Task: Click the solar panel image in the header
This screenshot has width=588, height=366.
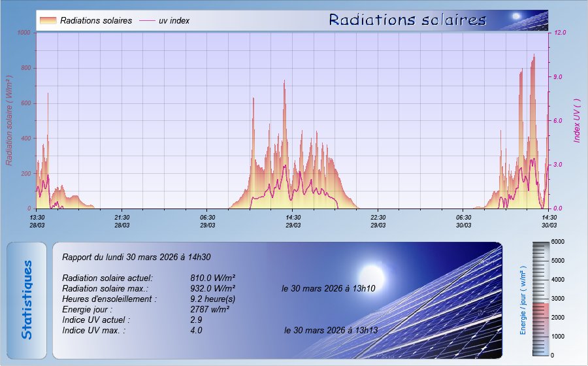Action: (x=517, y=20)
